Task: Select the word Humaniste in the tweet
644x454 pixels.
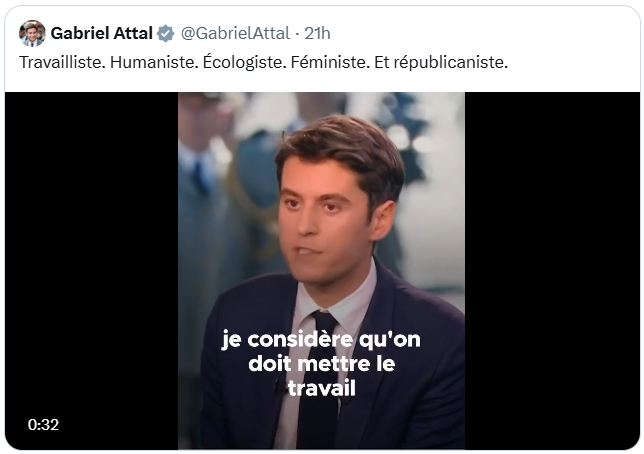Action: (x=154, y=62)
